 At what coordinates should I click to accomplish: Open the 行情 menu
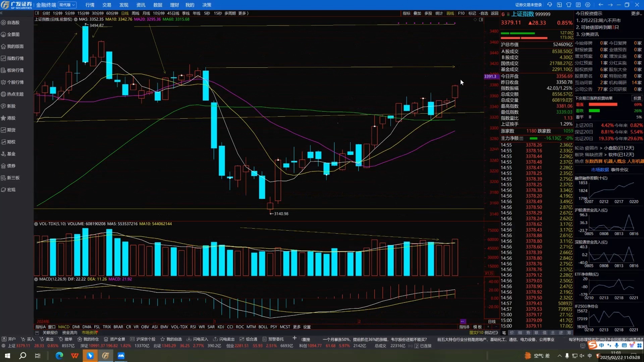[90, 5]
